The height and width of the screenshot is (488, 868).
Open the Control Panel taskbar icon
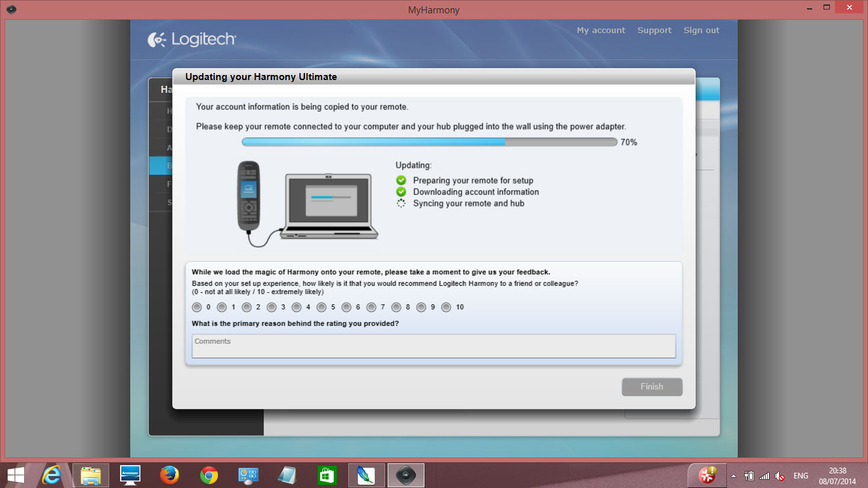point(248,475)
